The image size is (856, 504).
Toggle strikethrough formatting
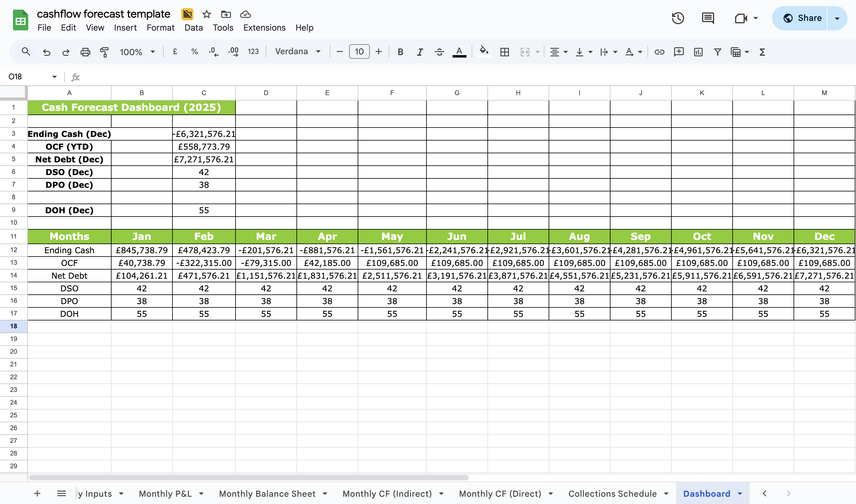pyautogui.click(x=440, y=52)
